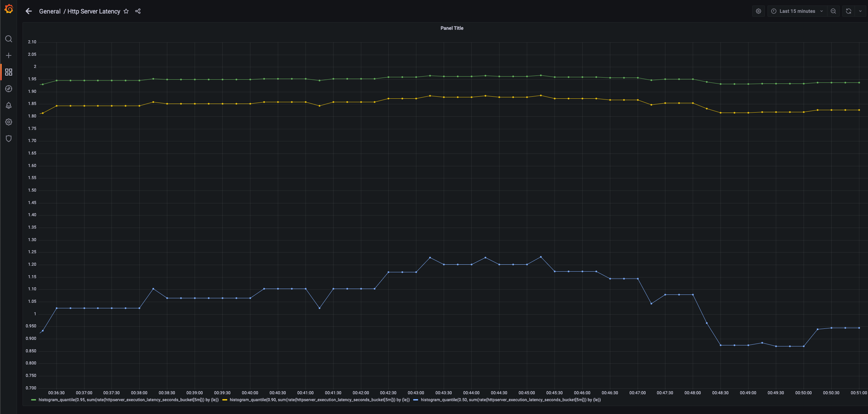Image resolution: width=868 pixels, height=414 pixels.
Task: Toggle the 0.50 quantile legend series
Action: coord(511,400)
